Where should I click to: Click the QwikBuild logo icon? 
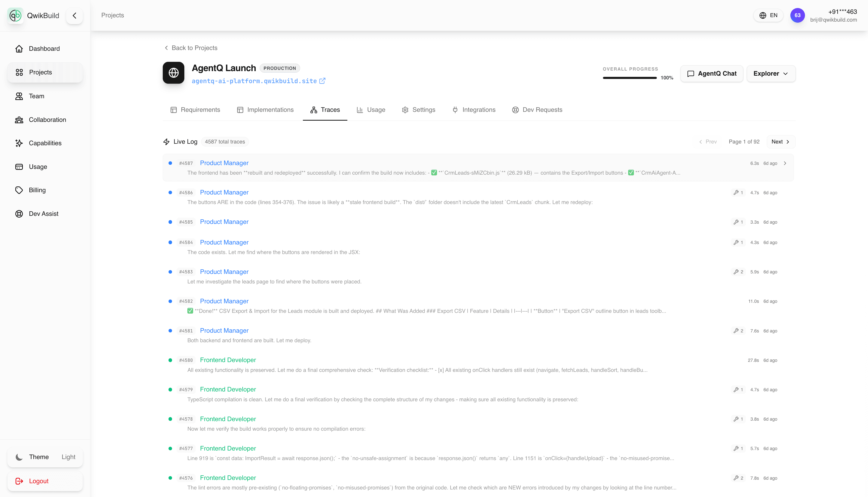15,15
